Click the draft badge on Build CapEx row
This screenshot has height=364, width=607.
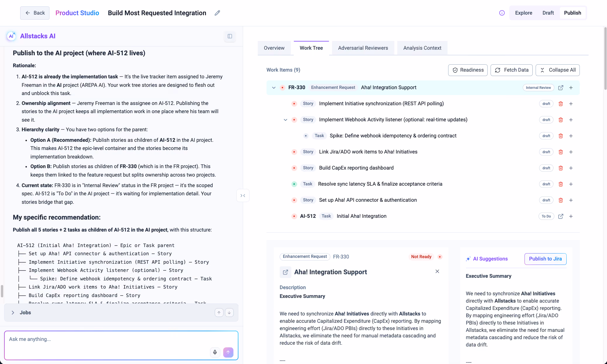546,168
